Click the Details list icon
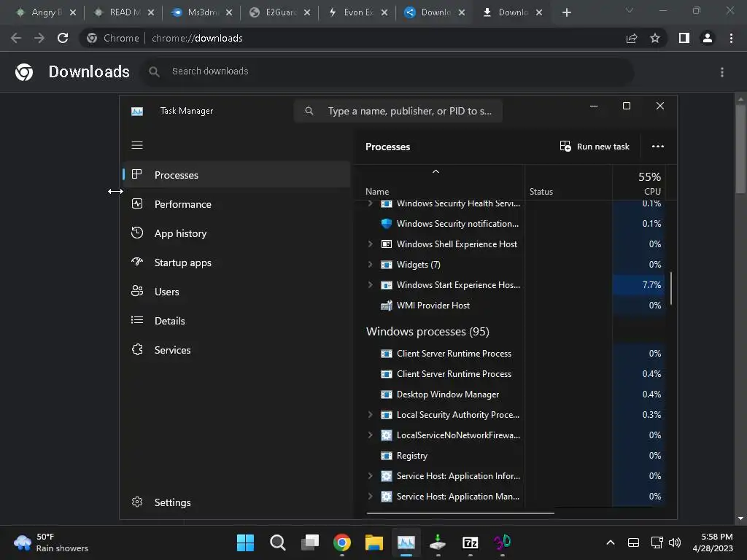747x560 pixels. point(137,320)
